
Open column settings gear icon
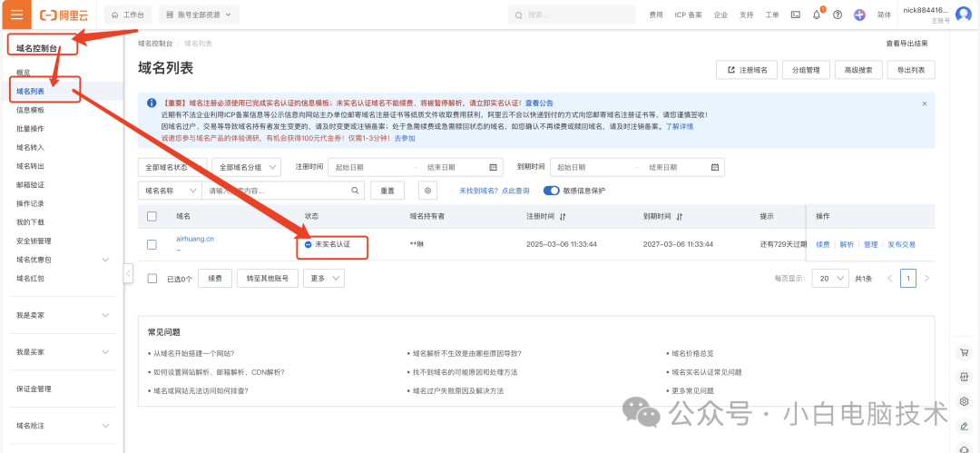click(x=427, y=191)
